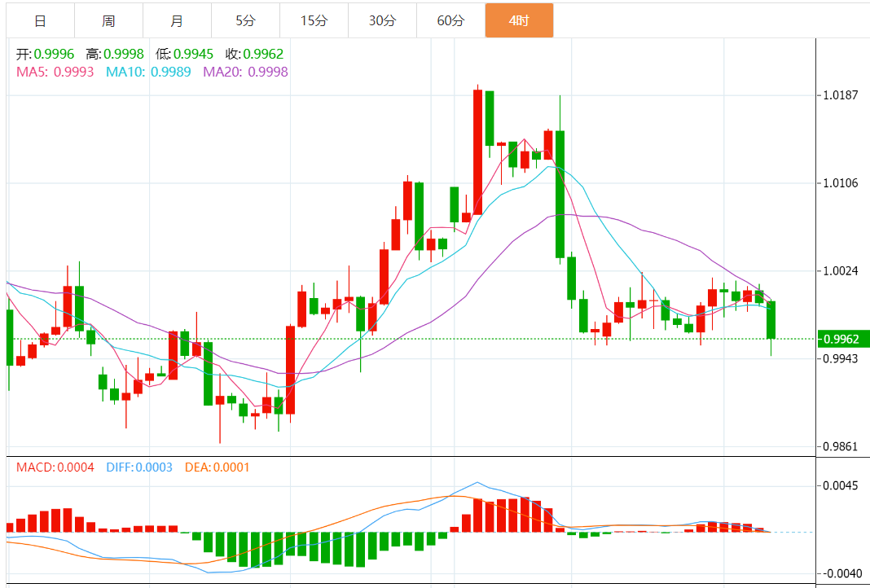Click the low price 低:0.9945 value
This screenshot has width=870, height=588.
click(x=184, y=54)
